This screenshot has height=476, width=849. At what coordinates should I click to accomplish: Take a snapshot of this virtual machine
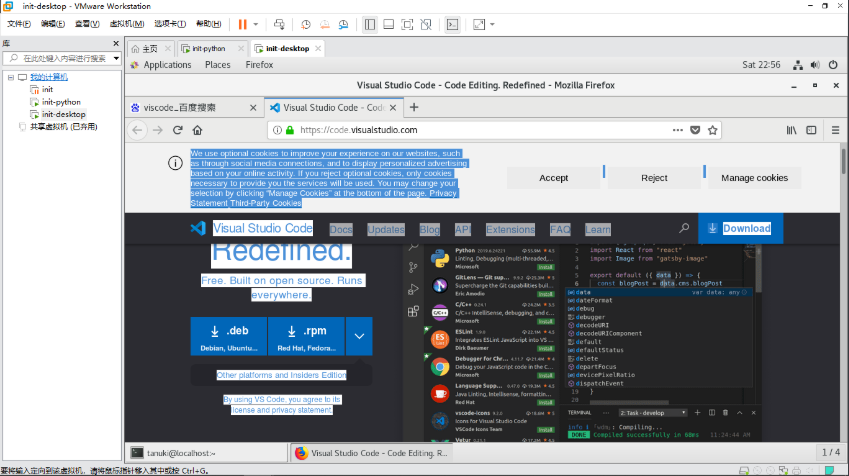click(x=306, y=24)
